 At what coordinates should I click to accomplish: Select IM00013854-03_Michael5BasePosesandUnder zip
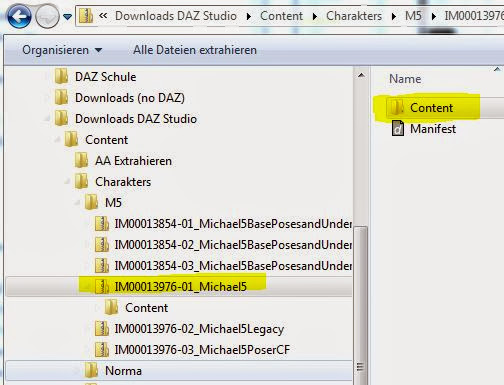point(233,266)
